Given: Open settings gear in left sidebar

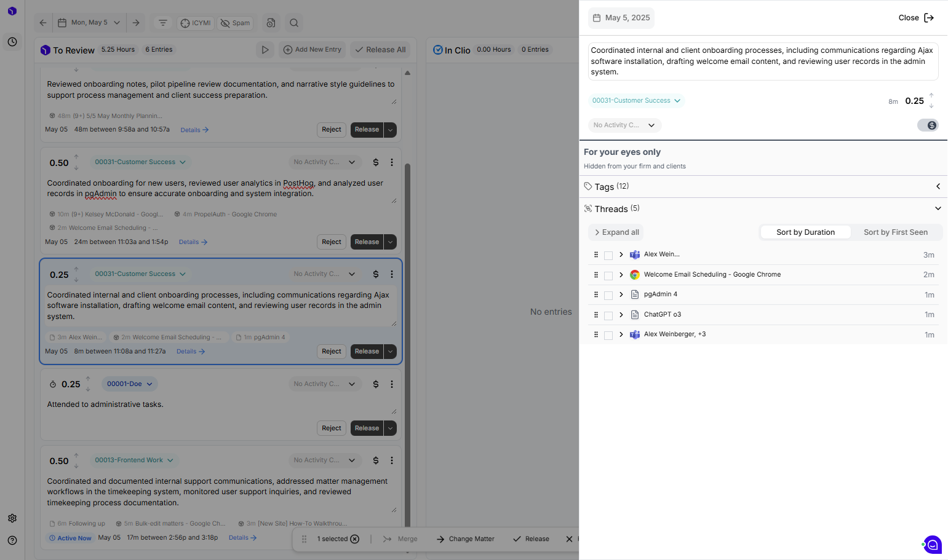Looking at the screenshot, I should [12, 518].
